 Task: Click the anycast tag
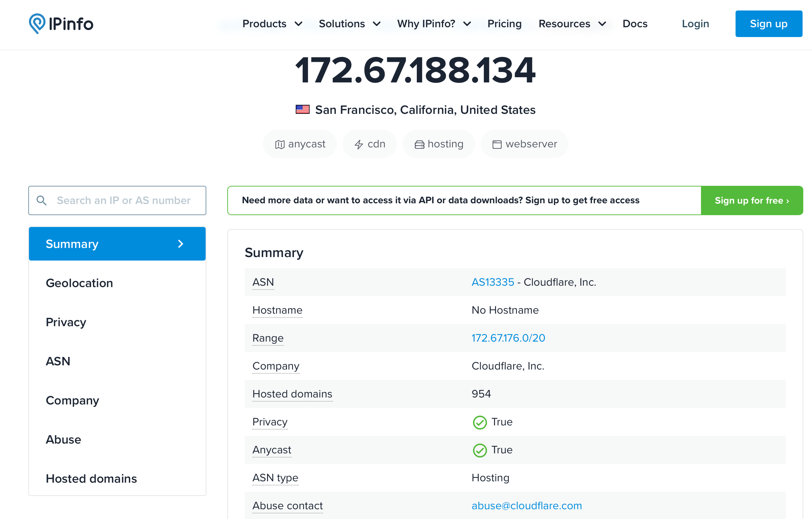300,144
